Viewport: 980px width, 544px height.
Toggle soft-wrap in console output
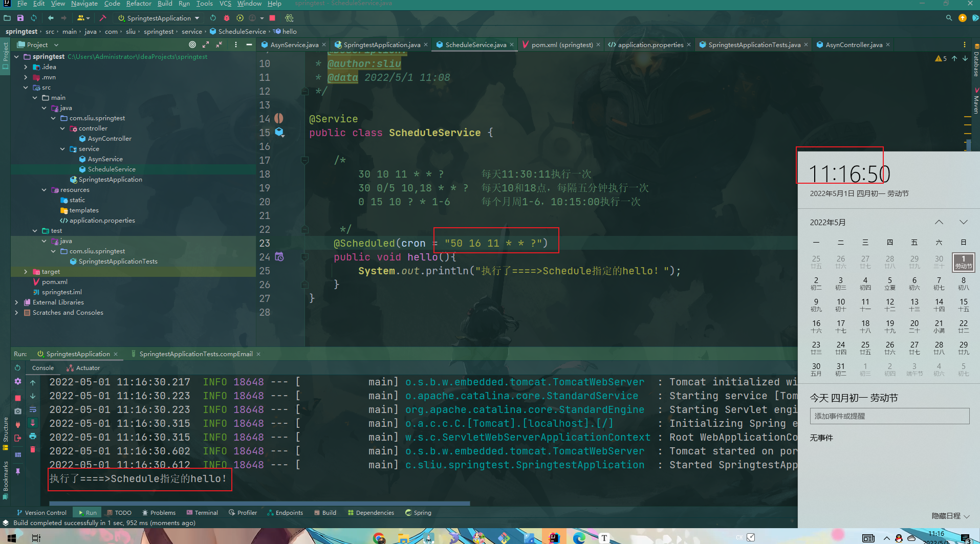point(33,409)
